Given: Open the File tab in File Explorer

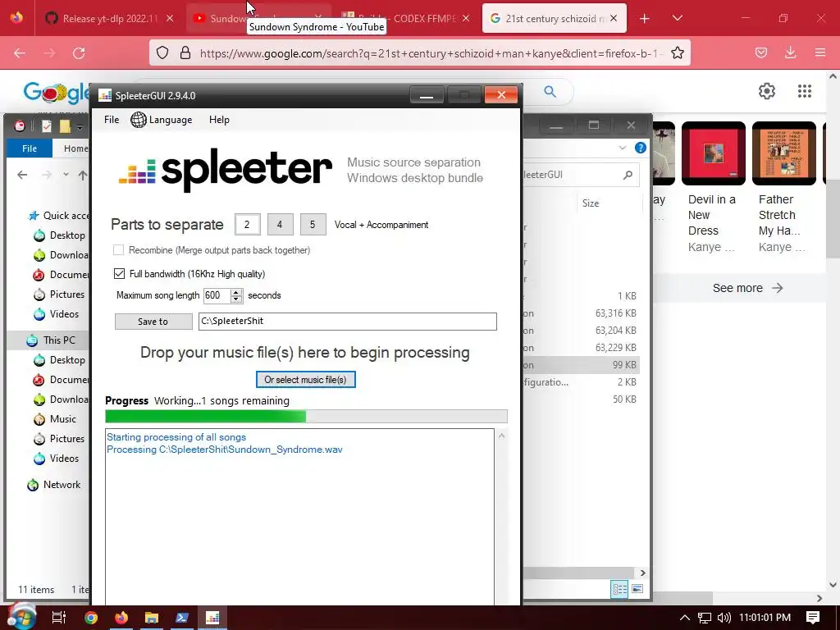Looking at the screenshot, I should pos(30,148).
